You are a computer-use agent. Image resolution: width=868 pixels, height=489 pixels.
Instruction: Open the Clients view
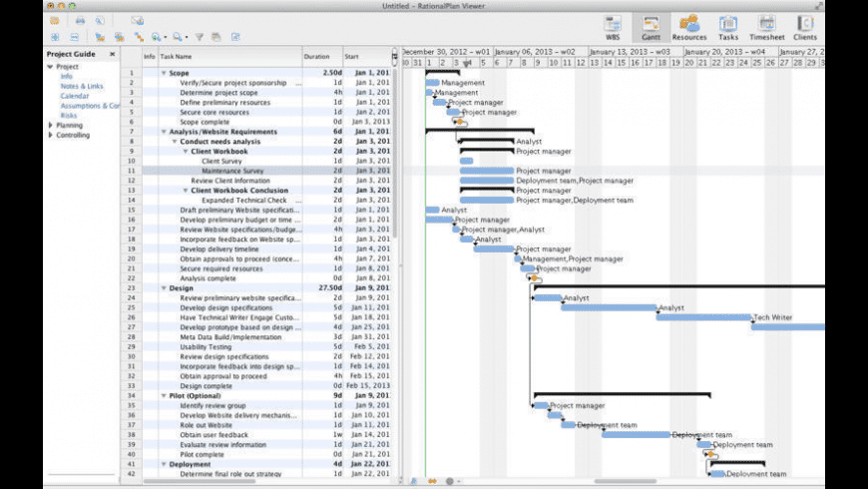click(x=804, y=26)
